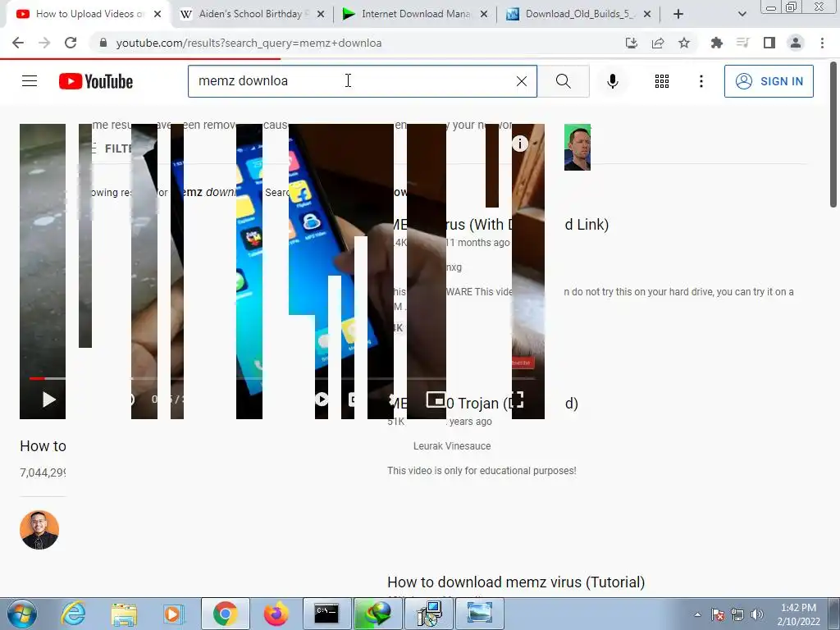Toggle the Chrome side panel

(769, 43)
